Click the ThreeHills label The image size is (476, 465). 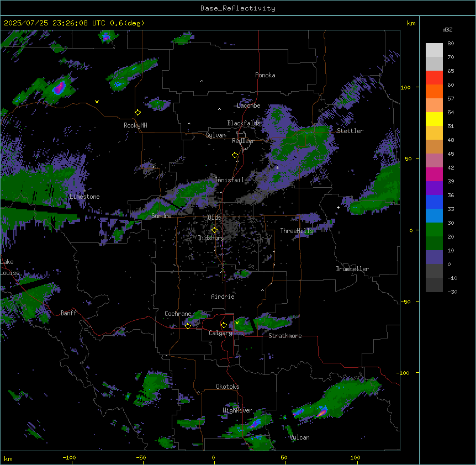tap(297, 231)
